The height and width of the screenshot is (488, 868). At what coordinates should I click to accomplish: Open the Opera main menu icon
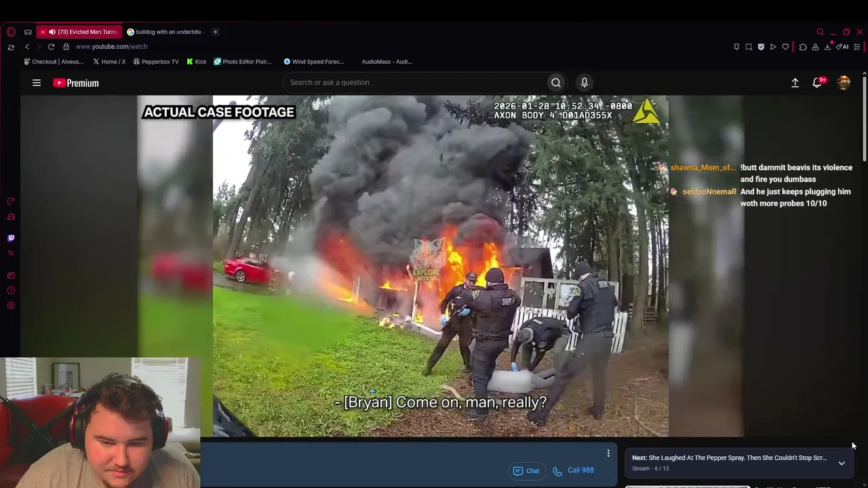tap(11, 32)
